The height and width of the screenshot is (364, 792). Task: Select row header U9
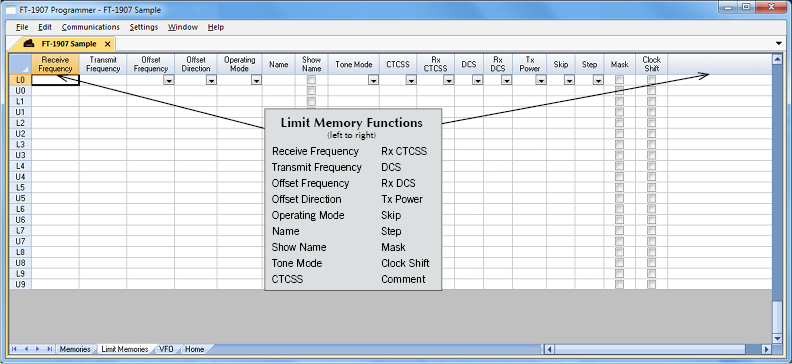point(20,284)
